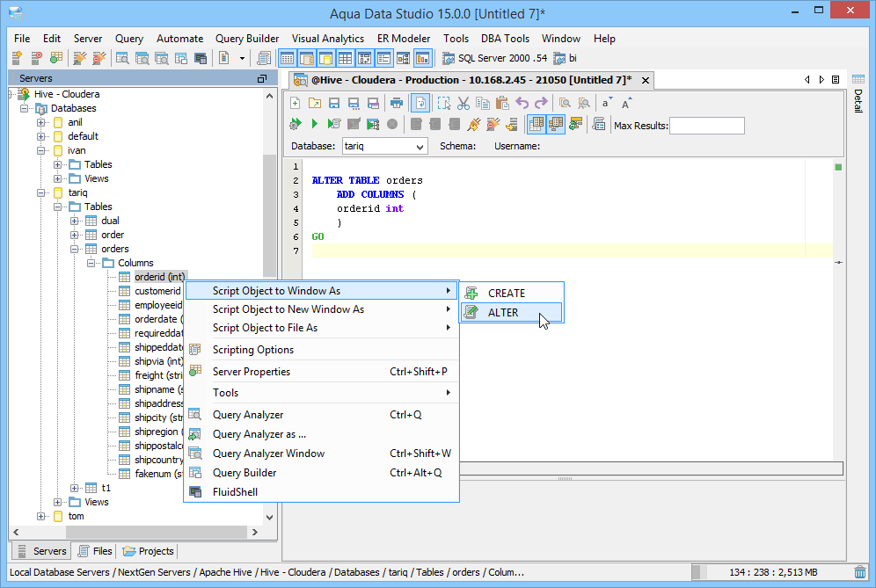
Task: Expand the dual table node
Action: [74, 221]
